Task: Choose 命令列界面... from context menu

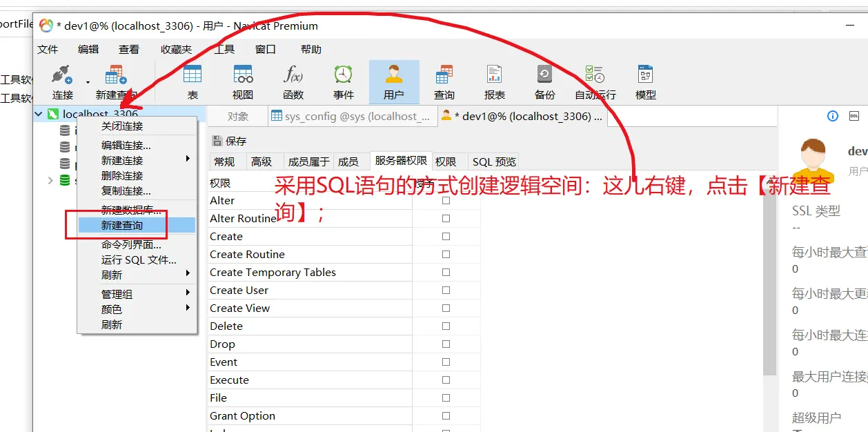Action: (138, 244)
